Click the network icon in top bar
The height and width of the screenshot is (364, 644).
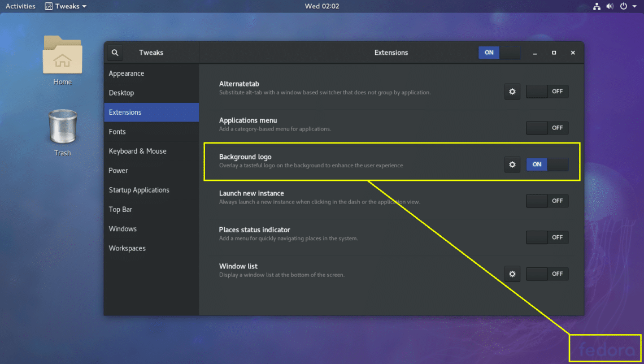tap(596, 6)
